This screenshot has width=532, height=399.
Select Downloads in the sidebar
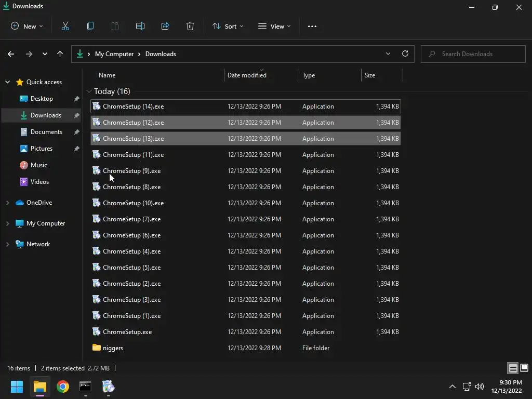(42, 115)
